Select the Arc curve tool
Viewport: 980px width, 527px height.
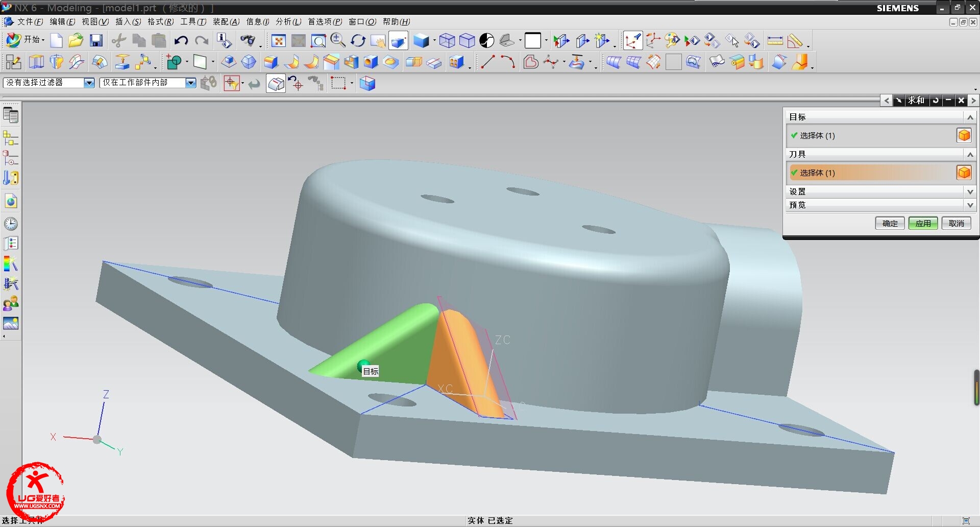pos(507,62)
